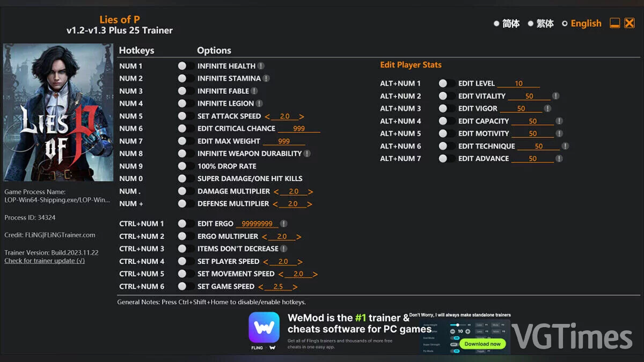Screen dimensions: 644x362
Task: Click Lies of P cover image
Action: click(58, 113)
